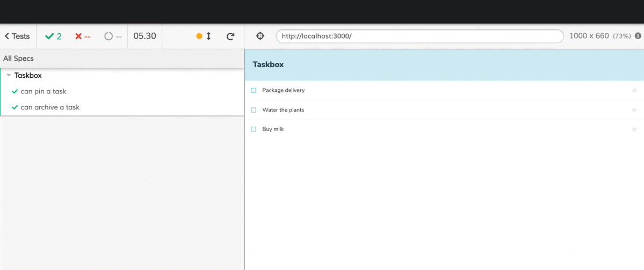
Task: Click the Buy milk star icon
Action: point(634,129)
